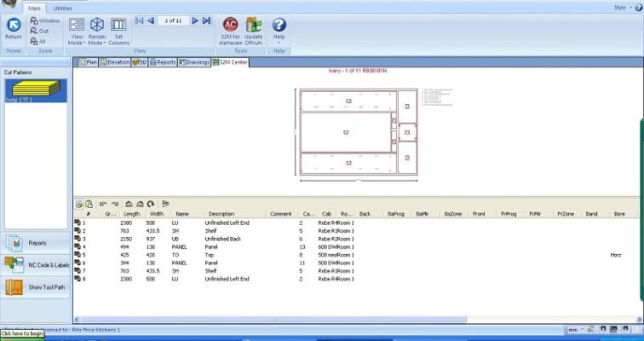The width and height of the screenshot is (644, 341).
Task: Open the Elevation view tab
Action: (x=115, y=62)
